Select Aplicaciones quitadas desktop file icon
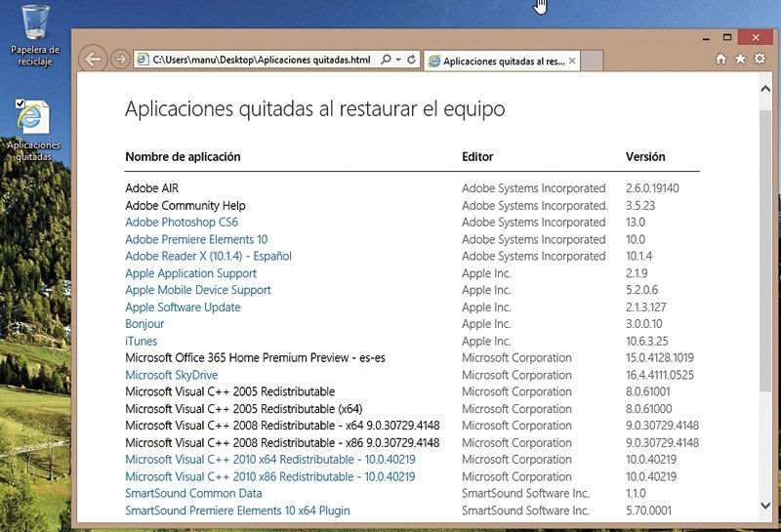The height and width of the screenshot is (532, 781). [x=33, y=131]
